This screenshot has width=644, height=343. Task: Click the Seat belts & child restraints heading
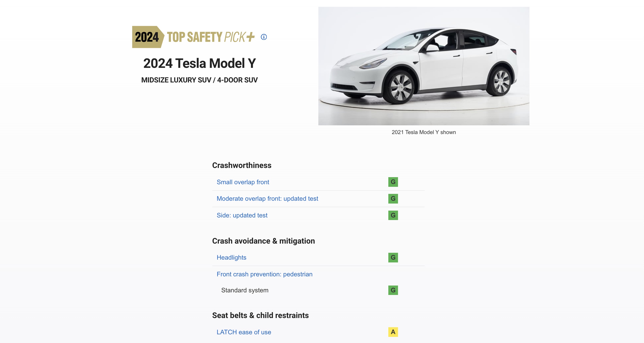pyautogui.click(x=261, y=315)
